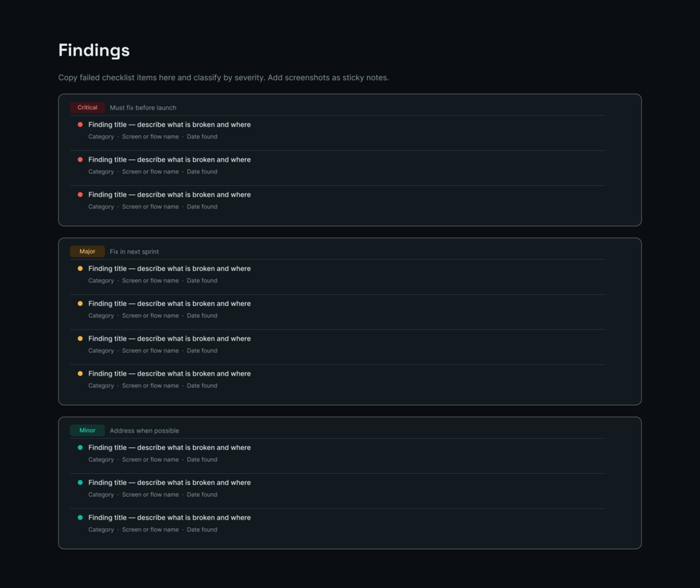Edit the first Critical finding title text
700x588 pixels.
[x=170, y=125]
